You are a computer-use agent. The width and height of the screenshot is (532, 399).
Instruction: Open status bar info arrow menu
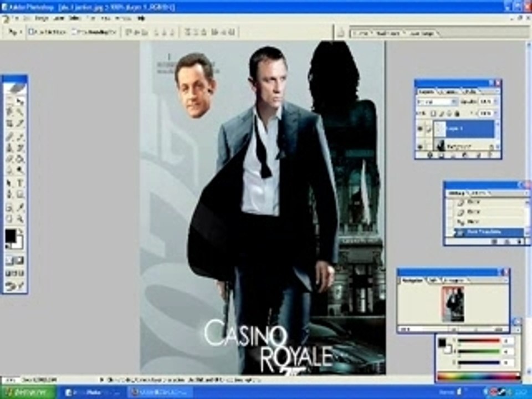(x=101, y=380)
